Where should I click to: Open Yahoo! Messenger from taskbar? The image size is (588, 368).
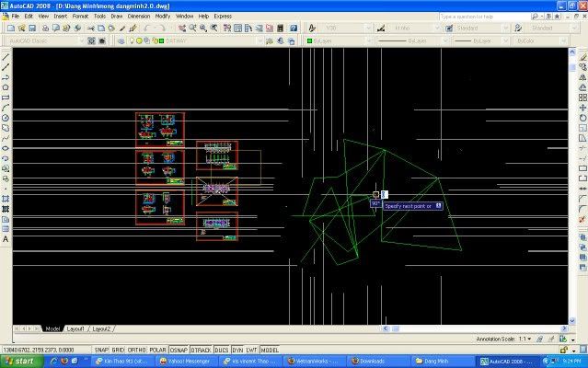coord(185,362)
